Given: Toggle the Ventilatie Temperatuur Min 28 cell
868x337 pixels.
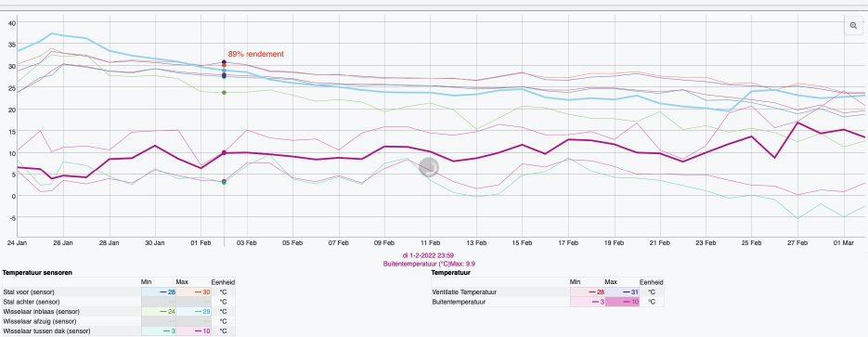Looking at the screenshot, I should tap(588, 292).
